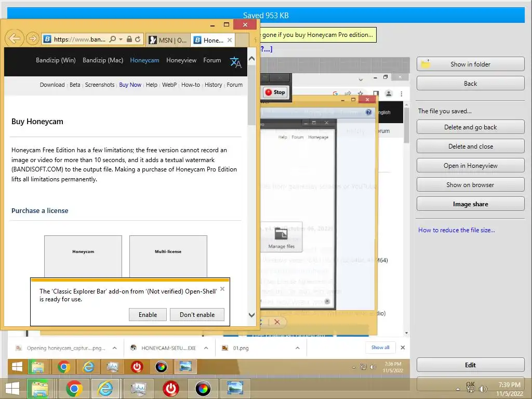The height and width of the screenshot is (399, 532).
Task: Click the Download sub-navigation link
Action: (52, 85)
